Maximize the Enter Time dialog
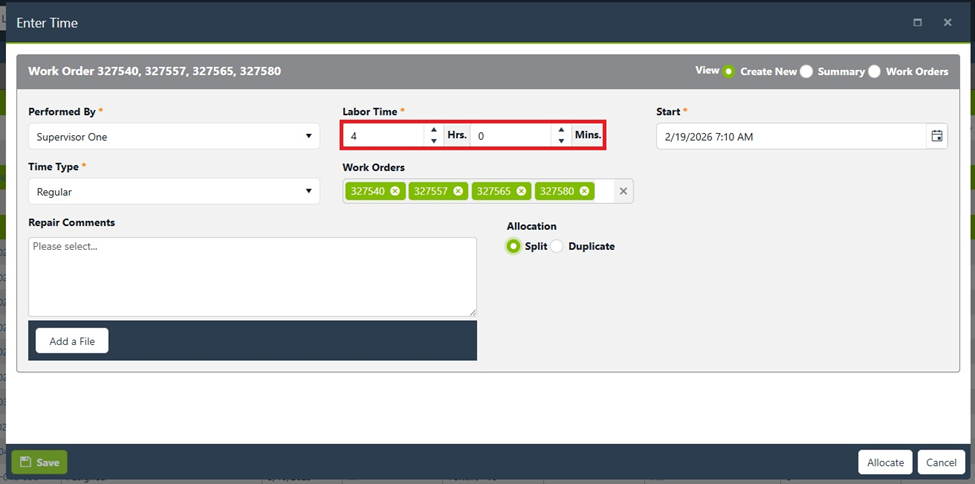The image size is (975, 484). [917, 22]
